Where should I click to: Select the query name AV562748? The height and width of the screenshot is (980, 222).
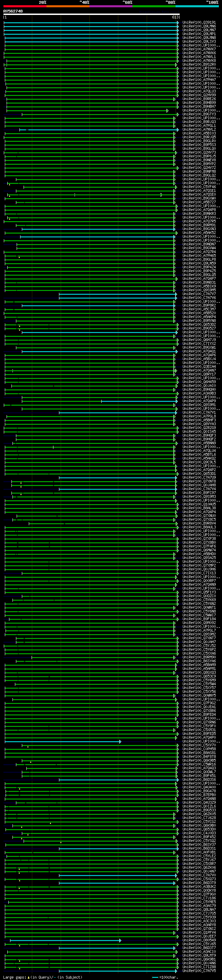tap(13, 11)
